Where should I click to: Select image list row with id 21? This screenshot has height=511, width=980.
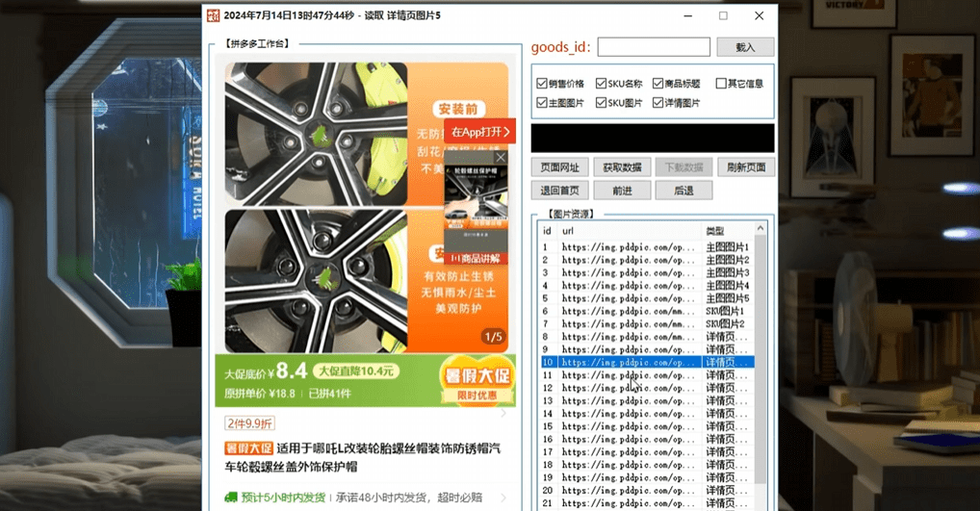click(647, 503)
